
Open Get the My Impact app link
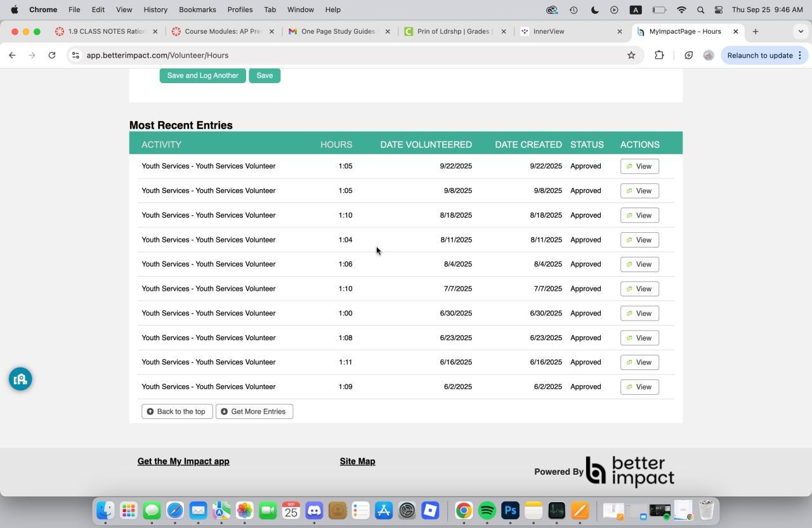coord(183,461)
